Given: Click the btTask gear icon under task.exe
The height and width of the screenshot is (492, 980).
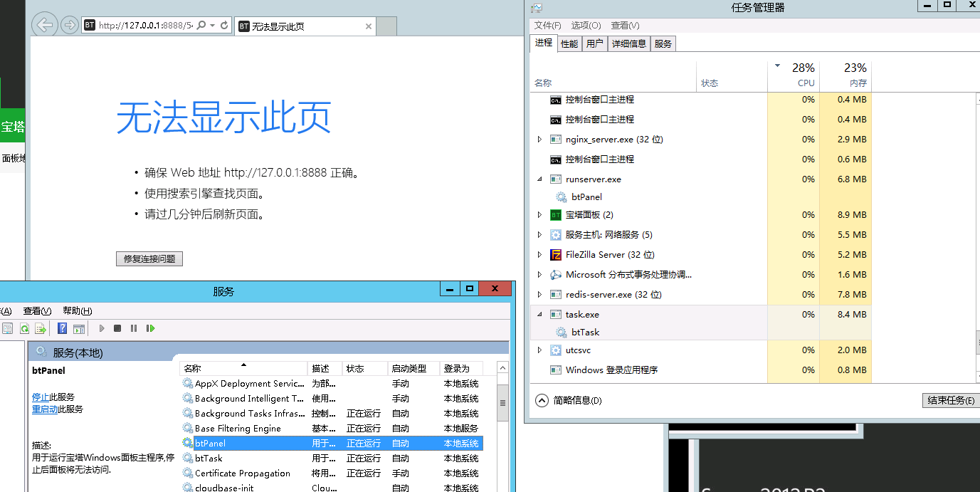Looking at the screenshot, I should 561,333.
